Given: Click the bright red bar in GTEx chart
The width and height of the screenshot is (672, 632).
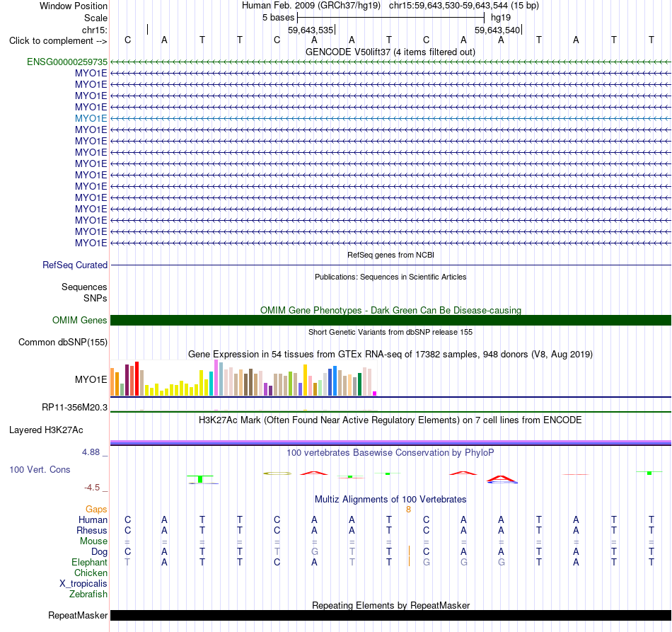Looking at the screenshot, I should (137, 379).
